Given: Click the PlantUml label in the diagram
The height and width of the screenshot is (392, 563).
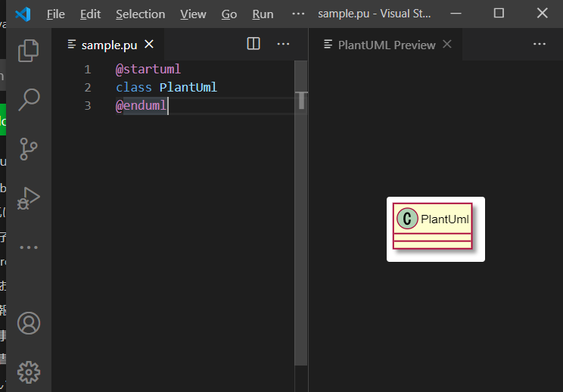Looking at the screenshot, I should point(445,219).
